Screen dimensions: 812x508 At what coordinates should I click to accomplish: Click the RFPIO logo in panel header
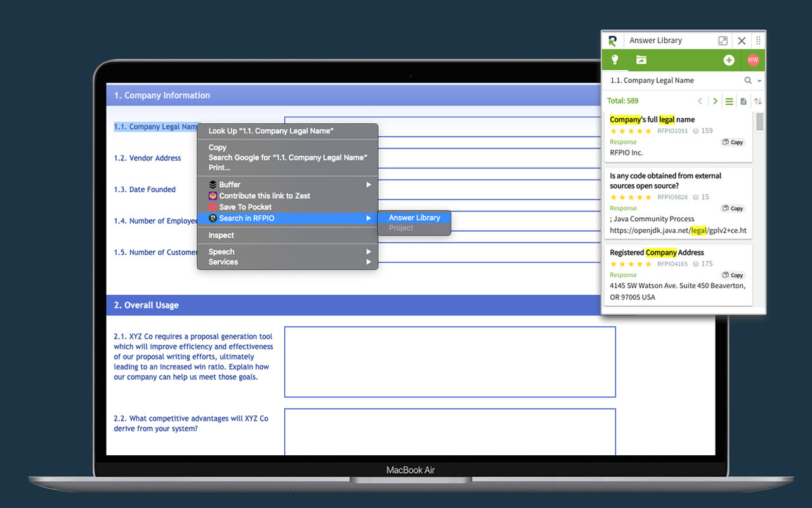click(x=612, y=40)
